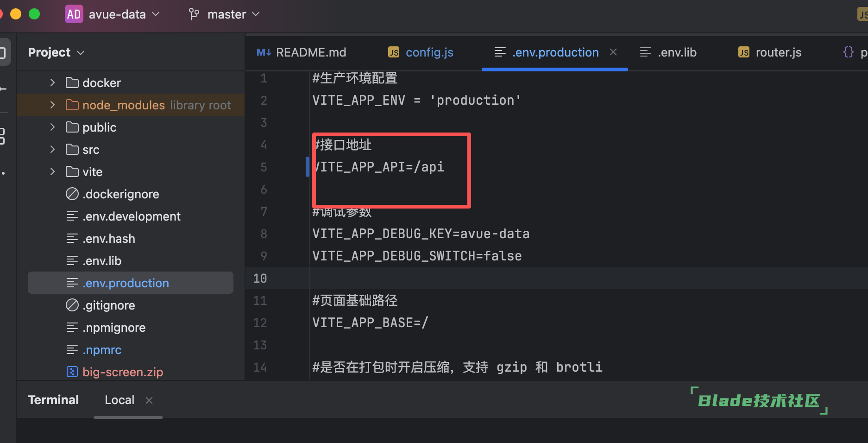Close the Local terminal session tab
The width and height of the screenshot is (868, 443).
[x=149, y=400]
